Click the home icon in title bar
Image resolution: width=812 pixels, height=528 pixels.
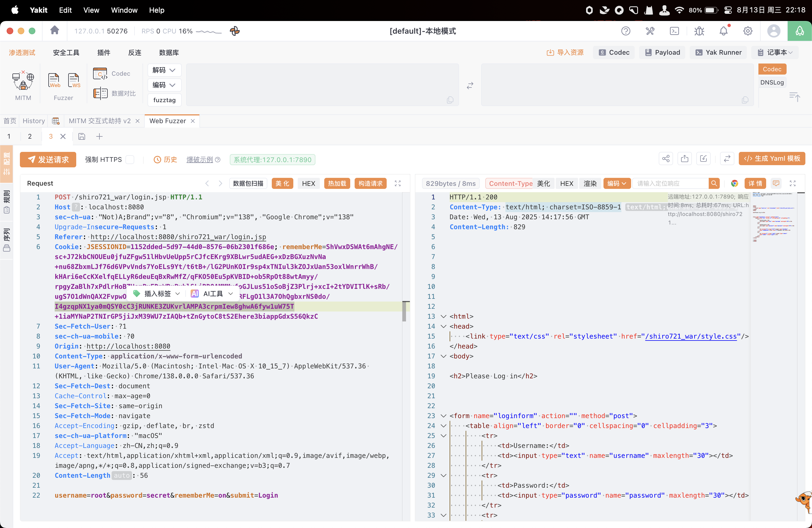pyautogui.click(x=55, y=31)
